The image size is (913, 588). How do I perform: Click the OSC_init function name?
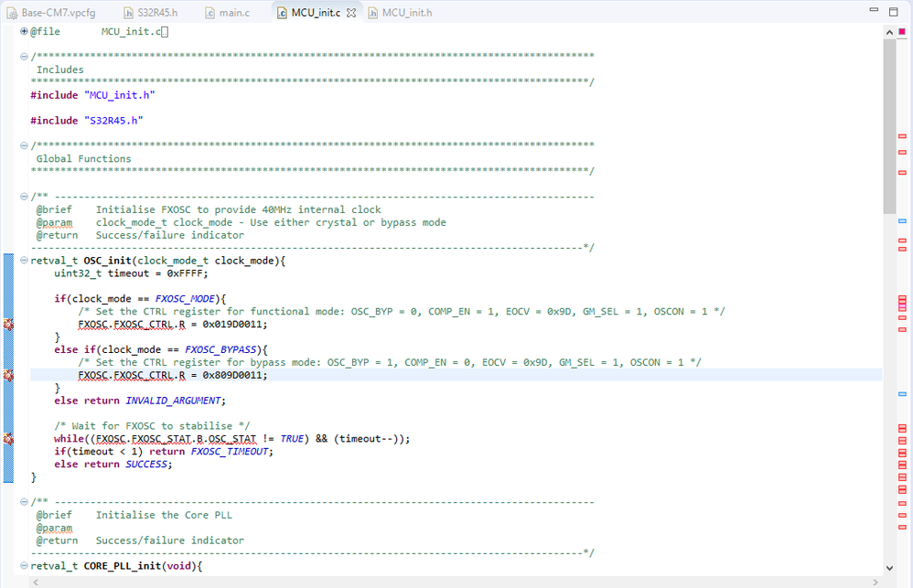(107, 261)
